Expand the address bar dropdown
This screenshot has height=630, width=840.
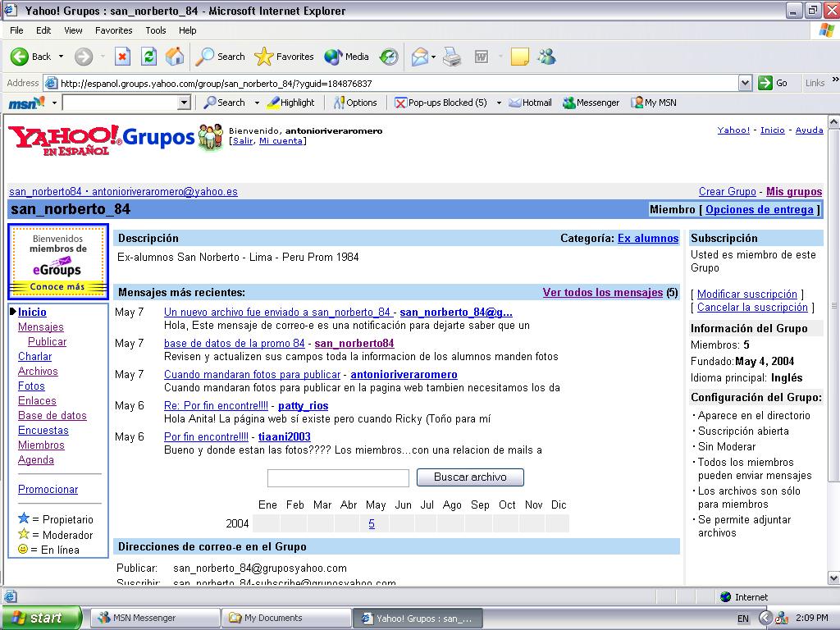coord(745,83)
